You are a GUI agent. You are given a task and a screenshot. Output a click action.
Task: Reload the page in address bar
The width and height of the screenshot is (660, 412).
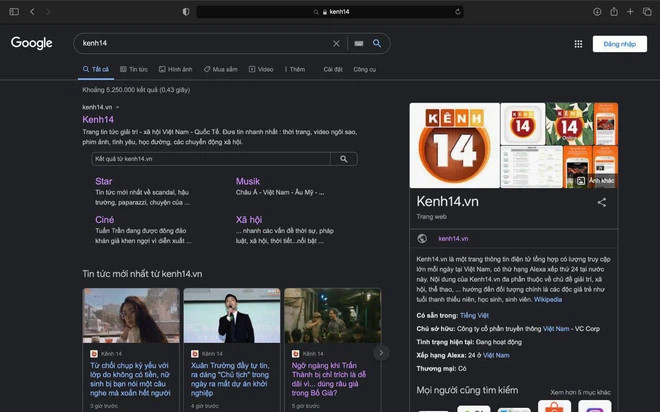point(458,12)
